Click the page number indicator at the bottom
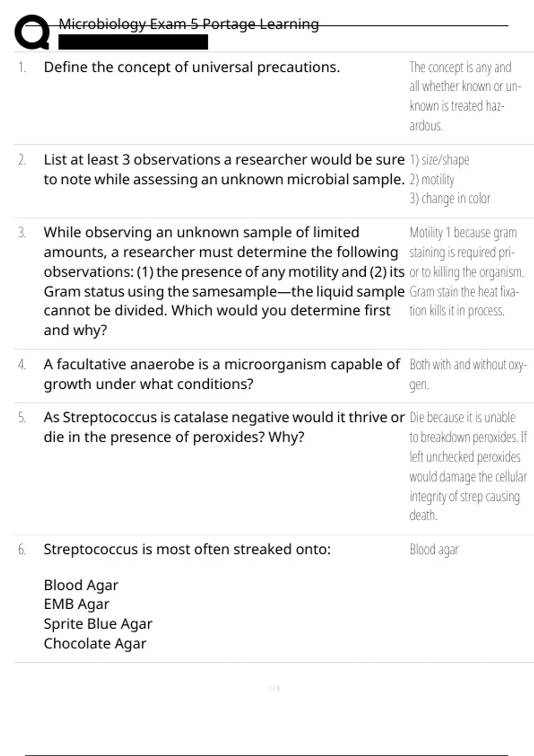Screen dimensions: 534x756 pyautogui.click(x=275, y=688)
